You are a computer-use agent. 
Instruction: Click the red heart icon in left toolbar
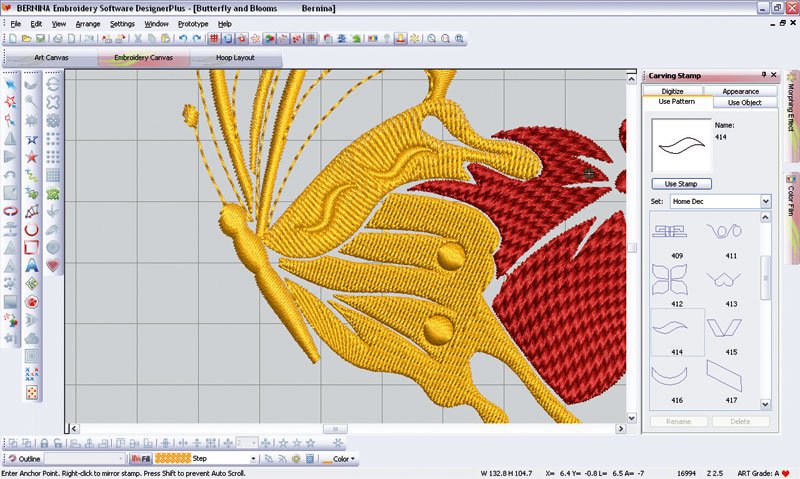pos(53,265)
